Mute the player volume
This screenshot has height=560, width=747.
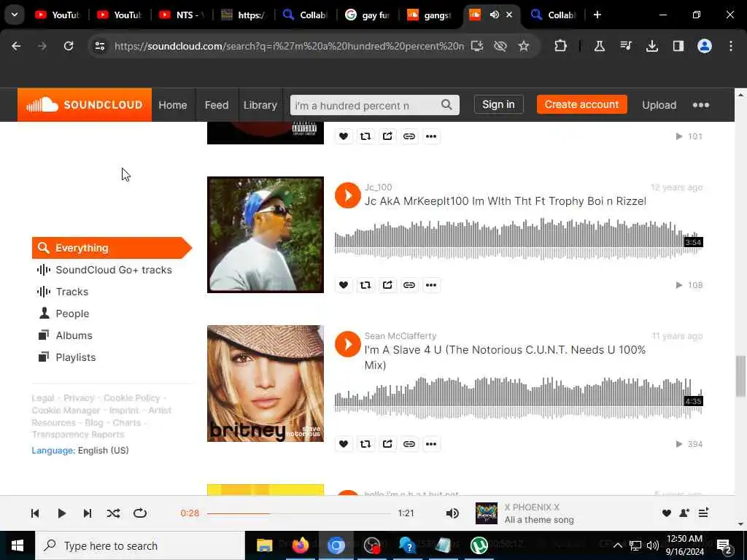[x=452, y=513]
